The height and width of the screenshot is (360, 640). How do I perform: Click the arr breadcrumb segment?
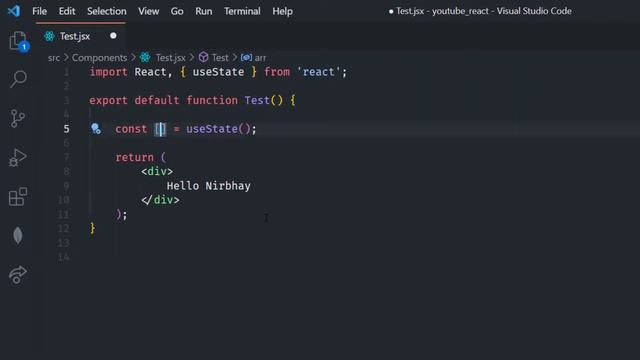click(260, 58)
